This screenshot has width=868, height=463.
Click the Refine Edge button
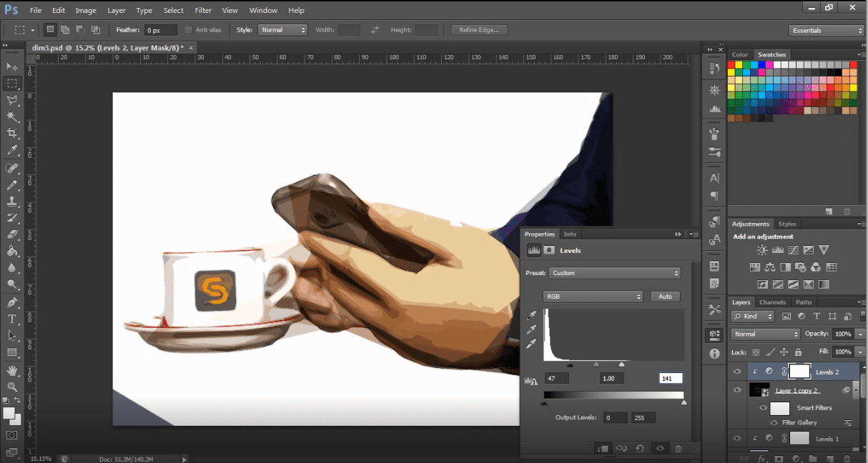(x=479, y=30)
